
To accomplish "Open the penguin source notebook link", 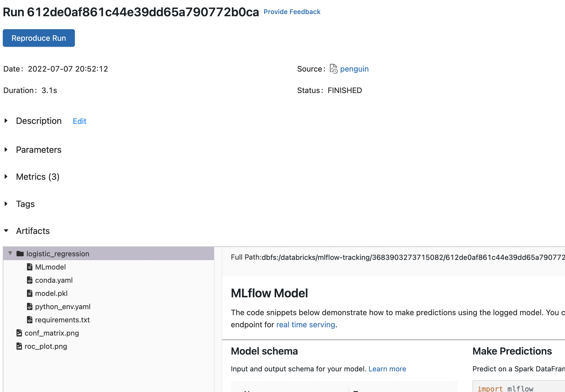I will click(354, 69).
